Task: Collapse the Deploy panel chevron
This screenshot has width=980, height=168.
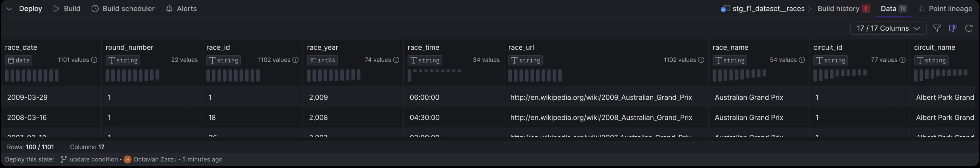Action: pos(9,9)
